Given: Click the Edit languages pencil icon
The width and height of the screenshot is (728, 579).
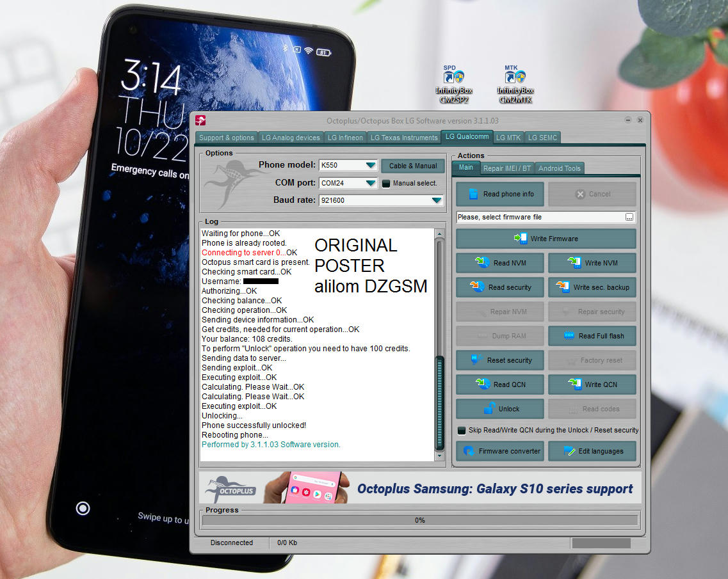Looking at the screenshot, I should click(x=569, y=450).
